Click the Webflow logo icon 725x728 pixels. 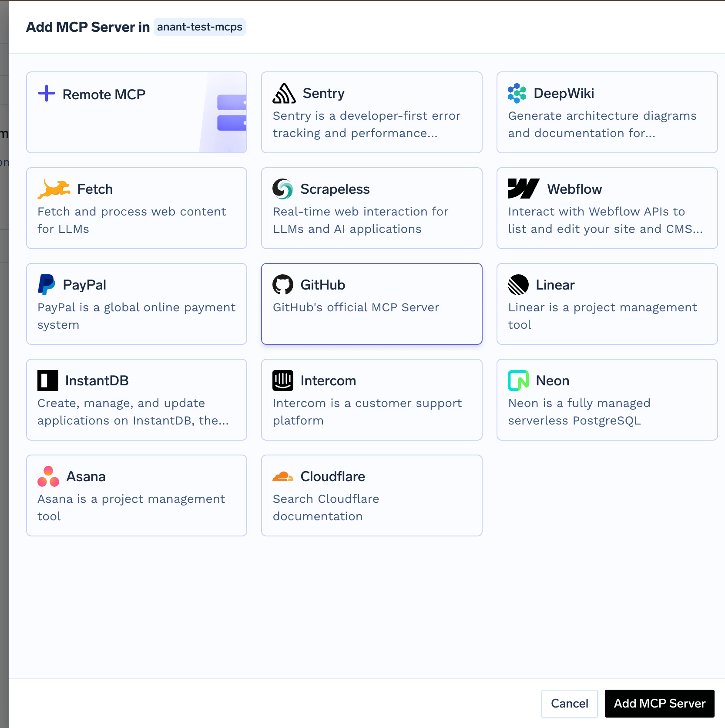click(524, 189)
